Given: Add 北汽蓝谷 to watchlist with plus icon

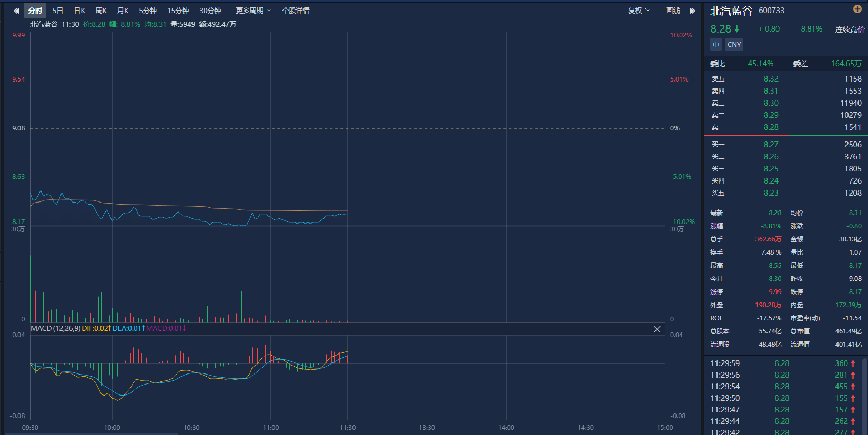Looking at the screenshot, I should [x=857, y=9].
